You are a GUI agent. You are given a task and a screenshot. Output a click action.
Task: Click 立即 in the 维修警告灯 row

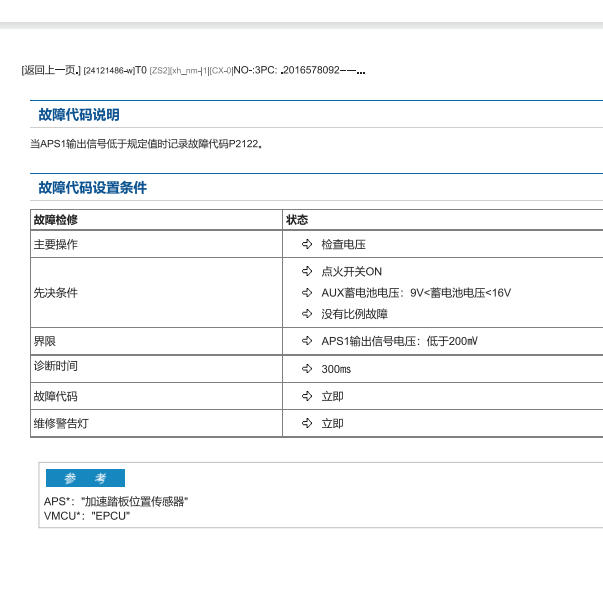(333, 424)
